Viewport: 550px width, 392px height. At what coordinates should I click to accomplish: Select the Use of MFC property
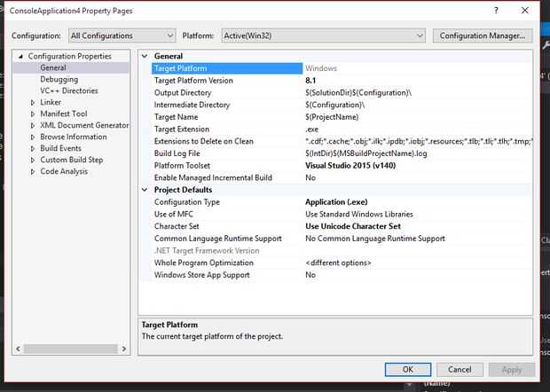click(173, 215)
